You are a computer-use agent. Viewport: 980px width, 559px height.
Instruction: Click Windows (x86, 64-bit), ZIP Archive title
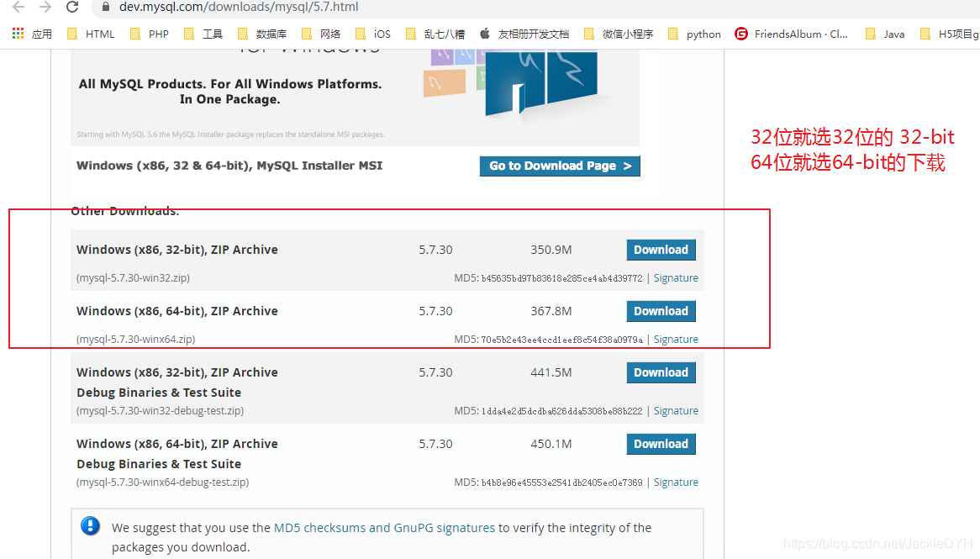pyautogui.click(x=177, y=311)
